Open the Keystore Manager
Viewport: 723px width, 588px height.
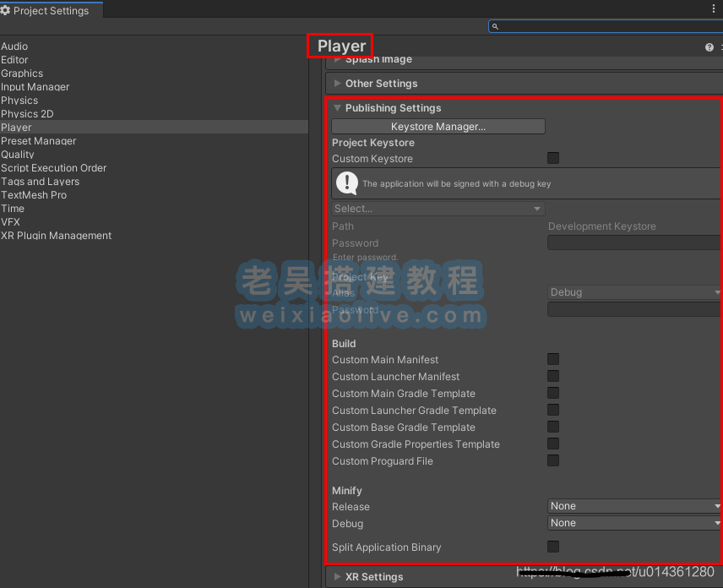(x=438, y=126)
